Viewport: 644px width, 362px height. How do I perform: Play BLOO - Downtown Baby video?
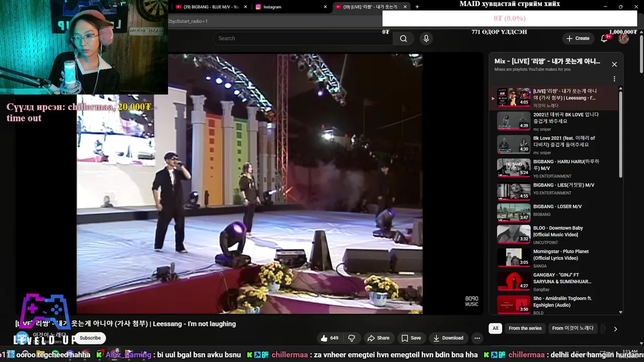553,235
